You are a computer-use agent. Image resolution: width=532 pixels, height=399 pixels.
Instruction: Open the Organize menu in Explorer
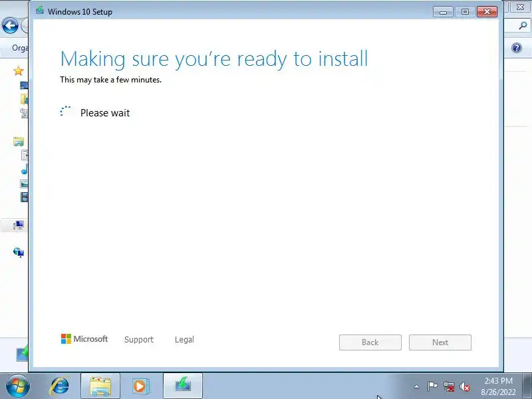pyautogui.click(x=20, y=48)
